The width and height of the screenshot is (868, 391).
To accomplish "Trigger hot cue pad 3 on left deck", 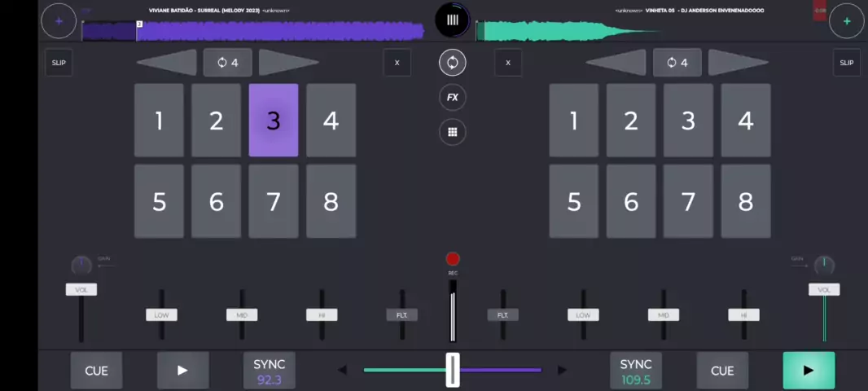I will pyautogui.click(x=274, y=121).
